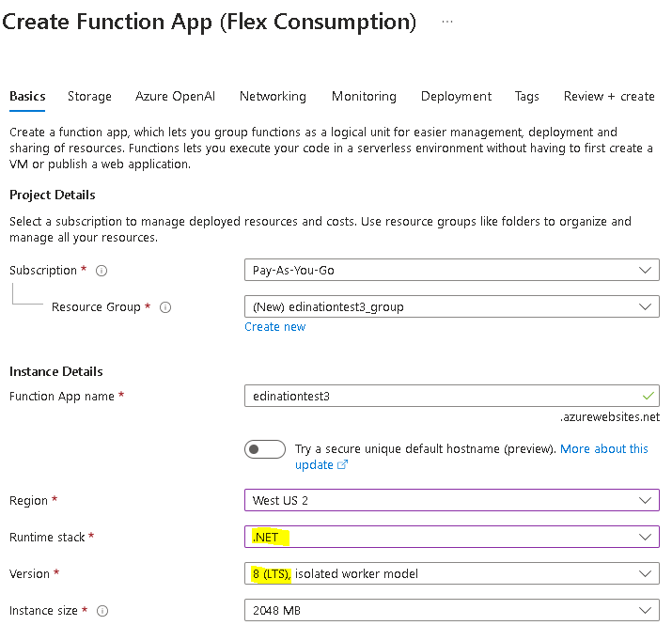
Task: Switch to the Azure OpenAI tab
Action: [x=176, y=97]
